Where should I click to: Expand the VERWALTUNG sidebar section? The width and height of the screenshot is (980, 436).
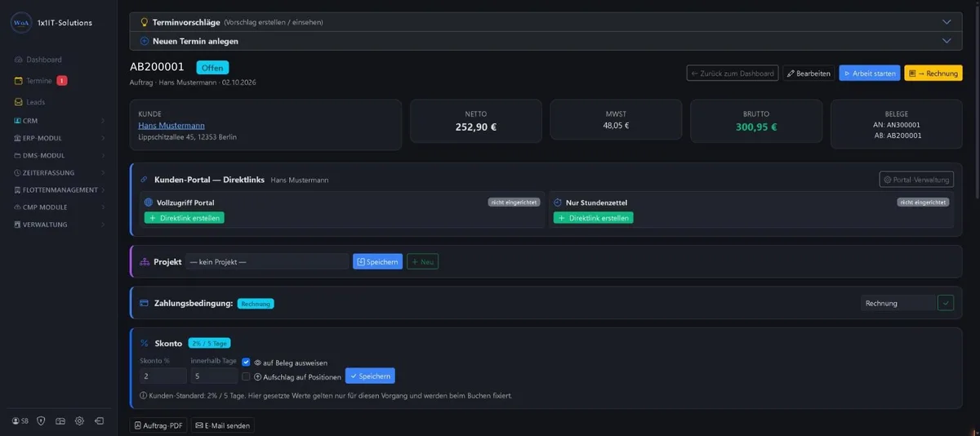pyautogui.click(x=58, y=225)
